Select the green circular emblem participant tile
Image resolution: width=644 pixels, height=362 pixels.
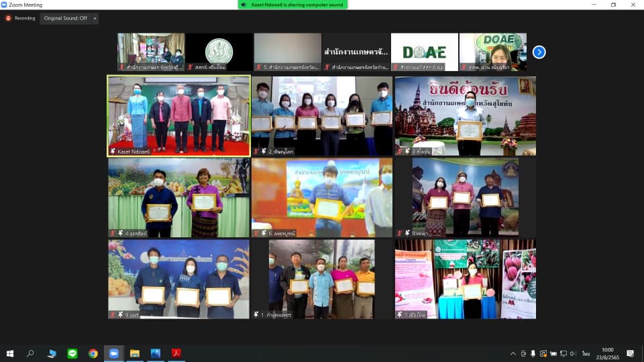(x=219, y=52)
